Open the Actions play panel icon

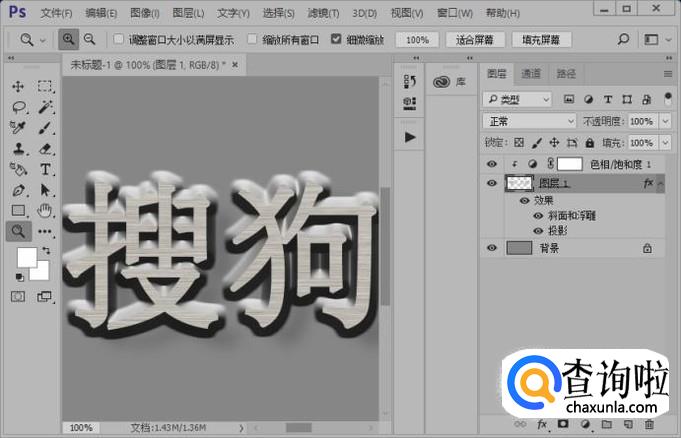410,137
